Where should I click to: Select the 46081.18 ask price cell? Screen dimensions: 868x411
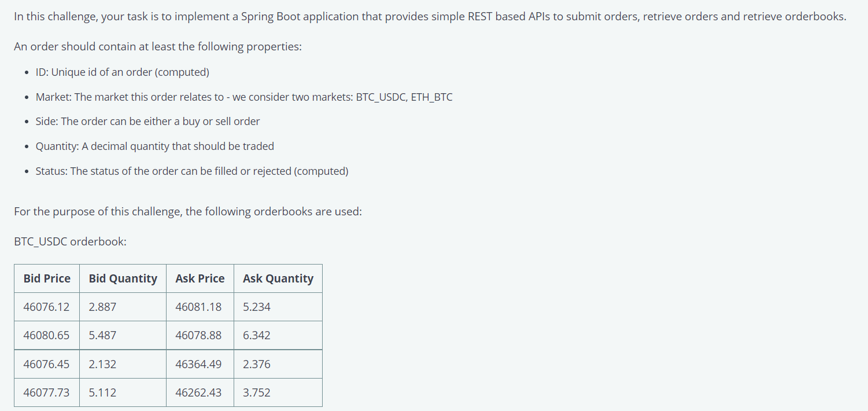[x=200, y=307]
